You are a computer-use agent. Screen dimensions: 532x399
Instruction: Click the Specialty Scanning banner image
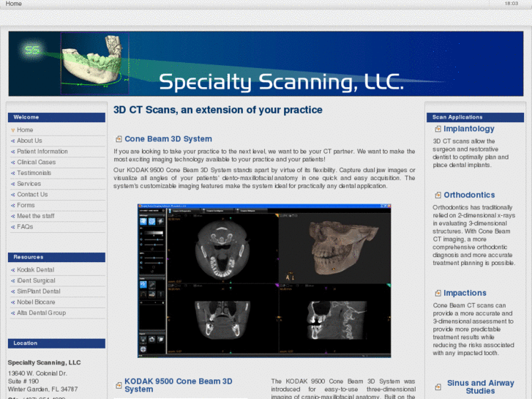coord(266,64)
